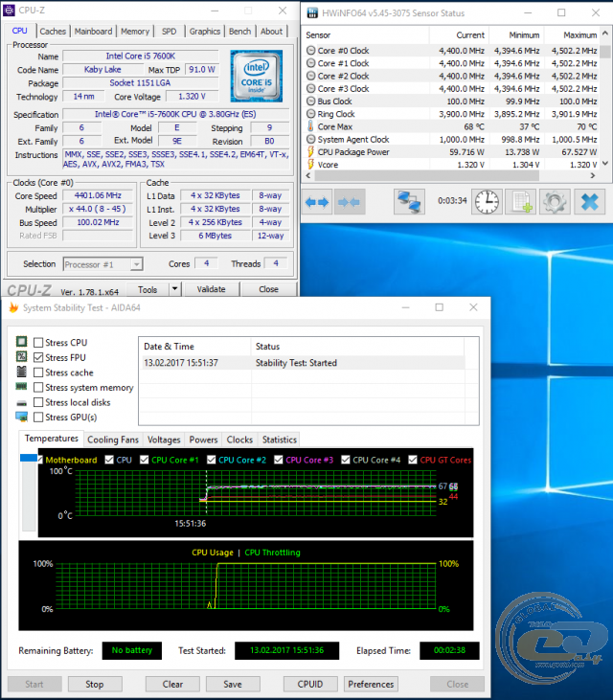Open HWiNFO sensor settings gear icon
613x700 pixels.
point(555,202)
